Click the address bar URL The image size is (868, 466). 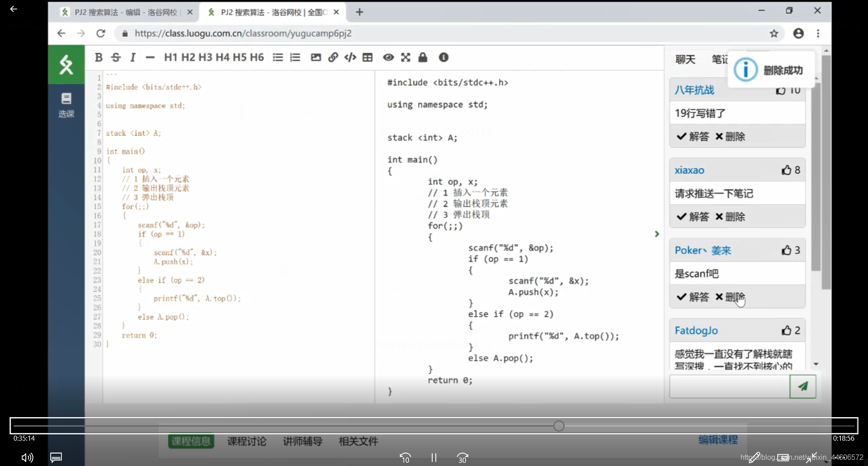pos(243,33)
